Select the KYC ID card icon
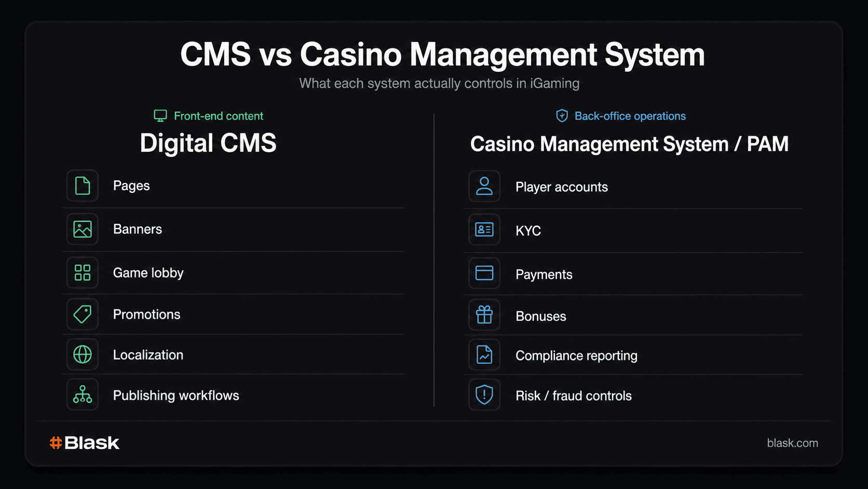The height and width of the screenshot is (489, 868). tap(484, 229)
